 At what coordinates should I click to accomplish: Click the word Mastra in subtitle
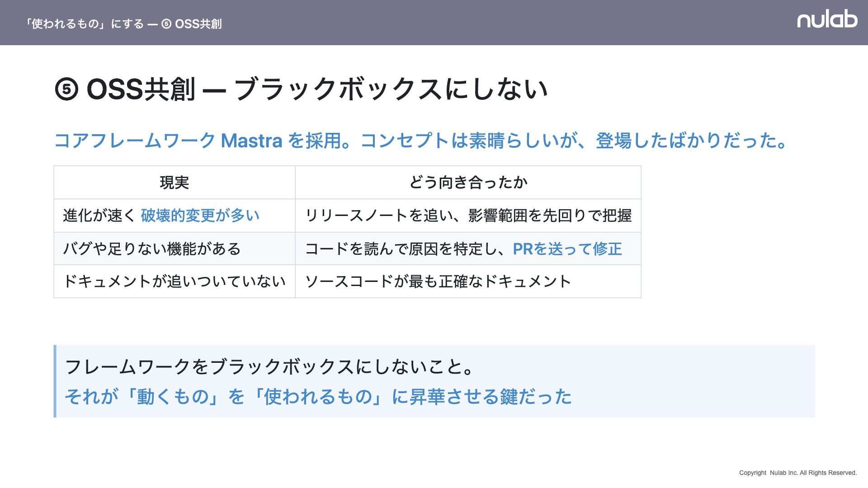click(x=251, y=141)
